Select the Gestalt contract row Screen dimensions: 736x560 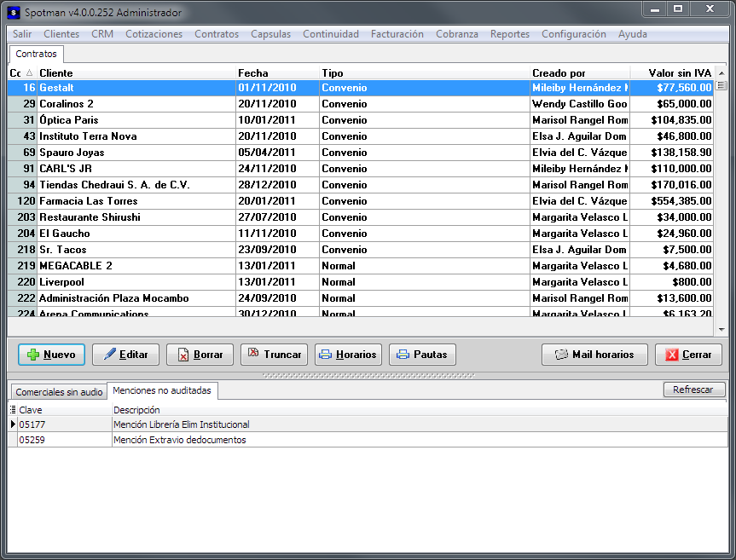[361, 88]
